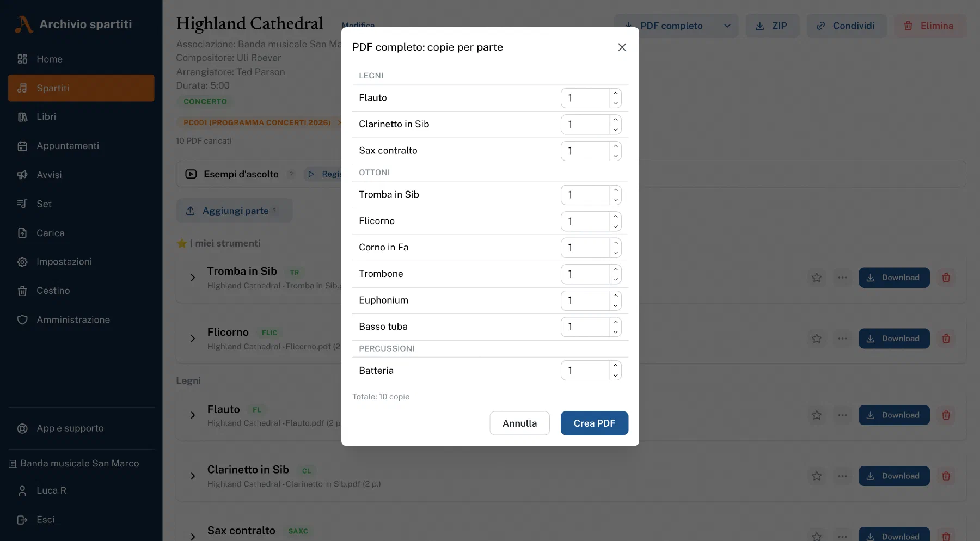The width and height of the screenshot is (980, 541).
Task: Open Set in the sidebar
Action: pos(81,204)
